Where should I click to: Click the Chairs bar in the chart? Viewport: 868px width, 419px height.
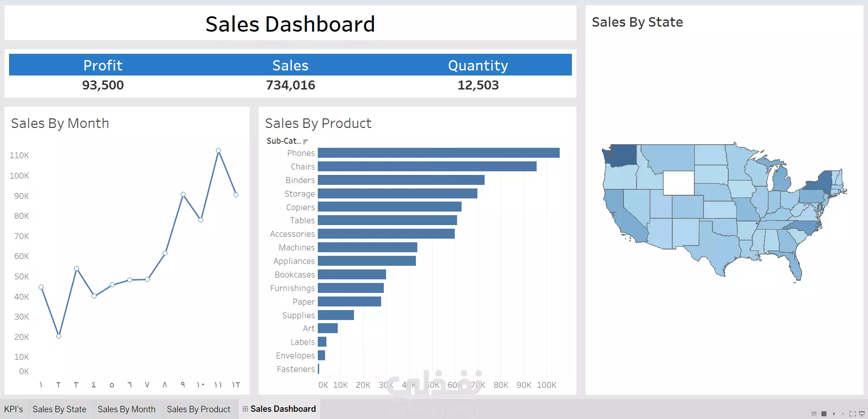[x=427, y=166]
